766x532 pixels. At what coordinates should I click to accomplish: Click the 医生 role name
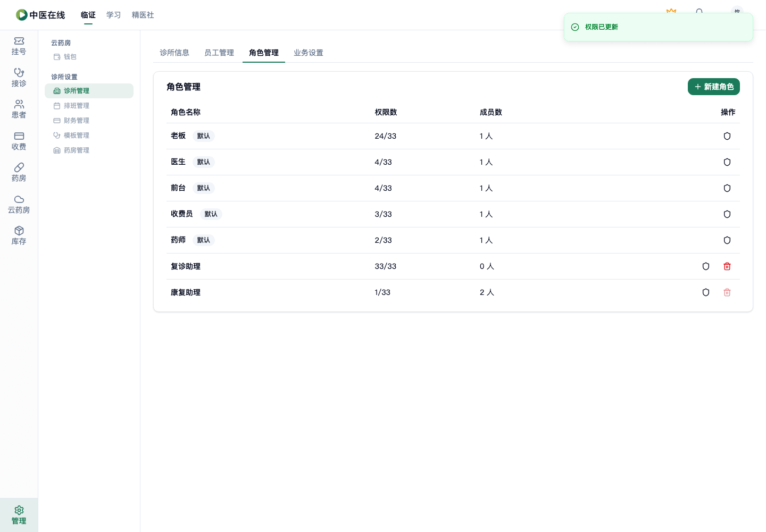click(178, 162)
